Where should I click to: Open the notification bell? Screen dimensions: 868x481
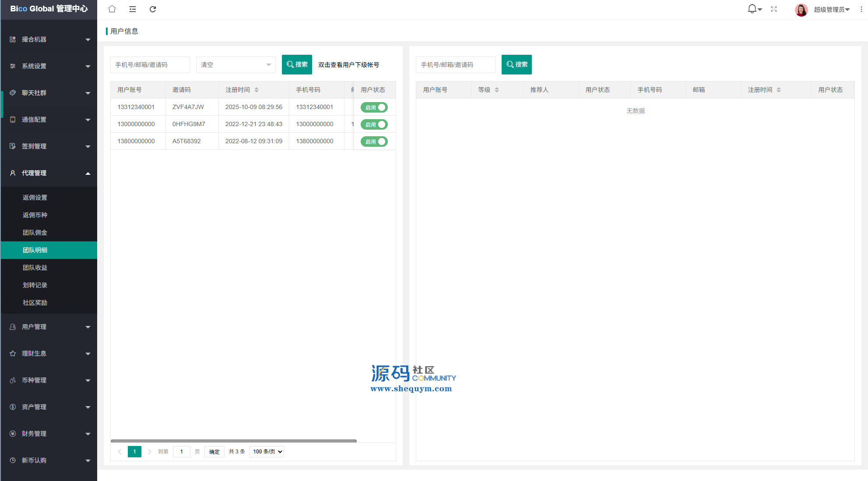(x=752, y=9)
